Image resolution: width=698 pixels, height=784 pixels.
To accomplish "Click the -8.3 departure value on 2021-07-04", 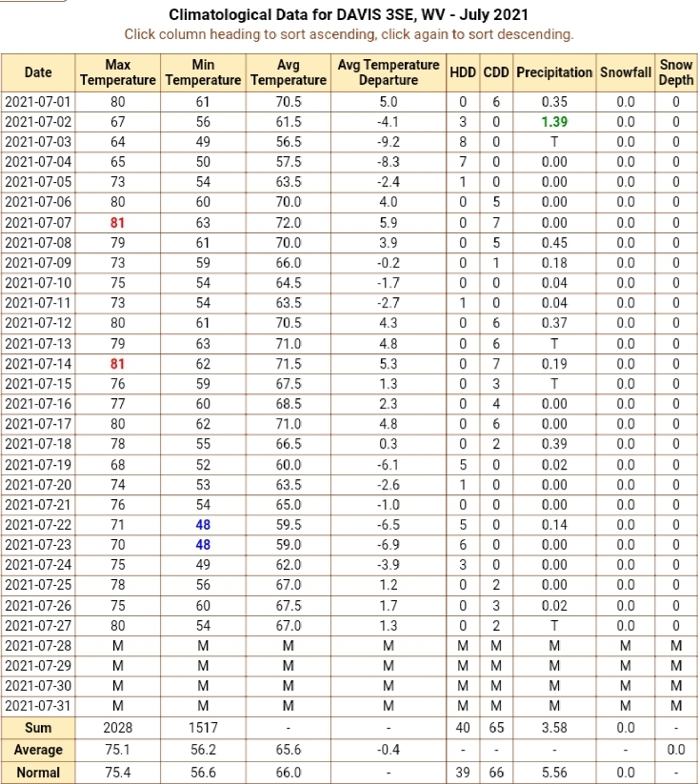I will pos(389,162).
